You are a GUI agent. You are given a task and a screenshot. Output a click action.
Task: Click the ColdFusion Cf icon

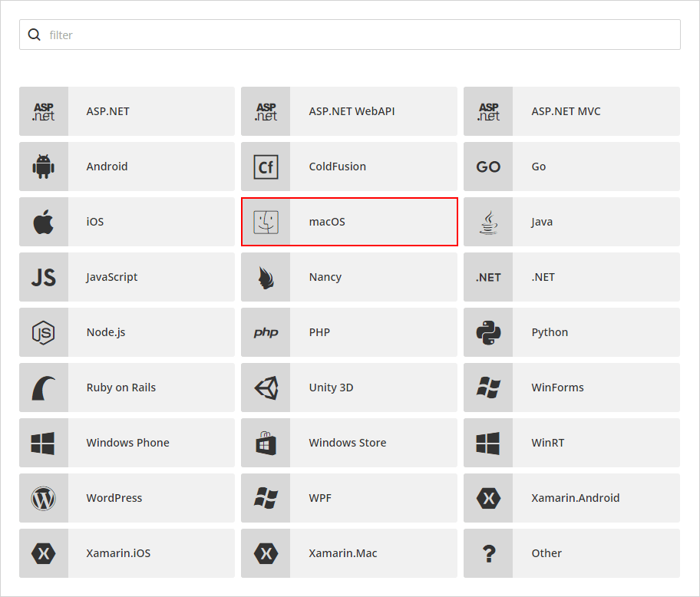click(x=266, y=167)
